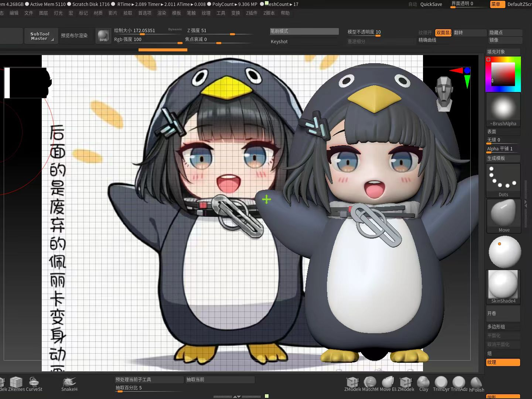Screen dimensions: 532x399
Task: Open the 材质 Material menu
Action: tap(98, 13)
